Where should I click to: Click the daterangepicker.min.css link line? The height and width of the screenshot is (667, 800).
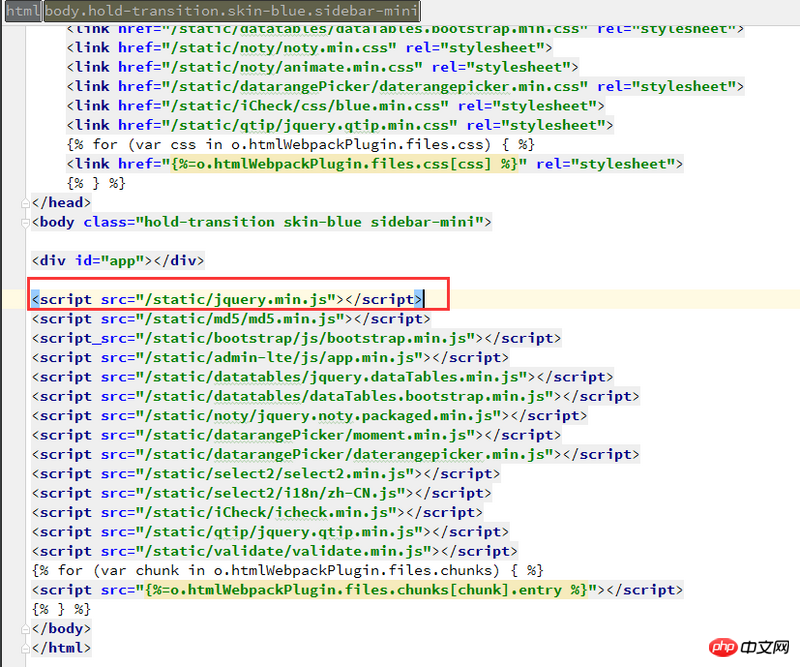(405, 87)
